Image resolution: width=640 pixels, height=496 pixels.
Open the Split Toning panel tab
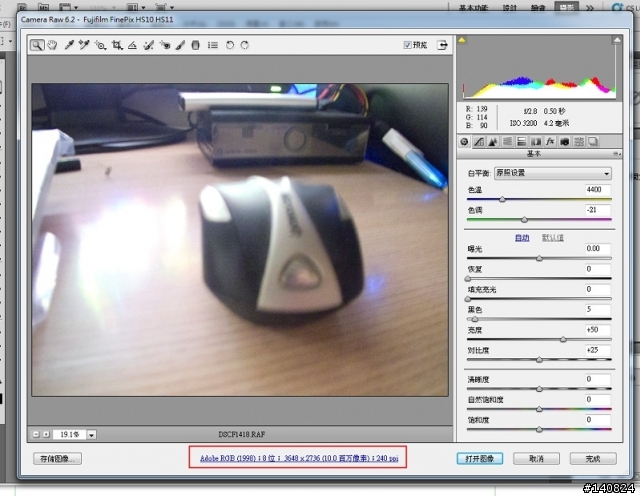(x=521, y=142)
